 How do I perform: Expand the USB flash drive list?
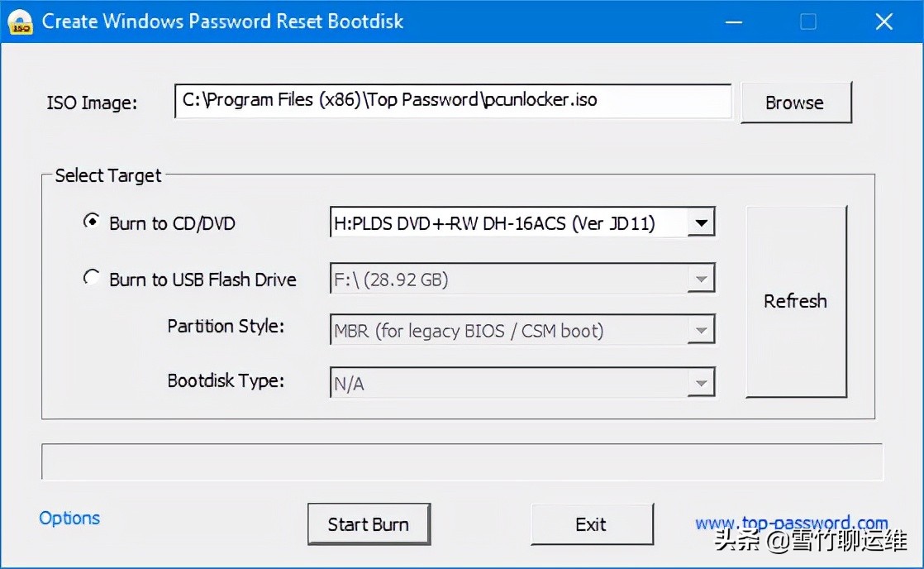pos(701,280)
